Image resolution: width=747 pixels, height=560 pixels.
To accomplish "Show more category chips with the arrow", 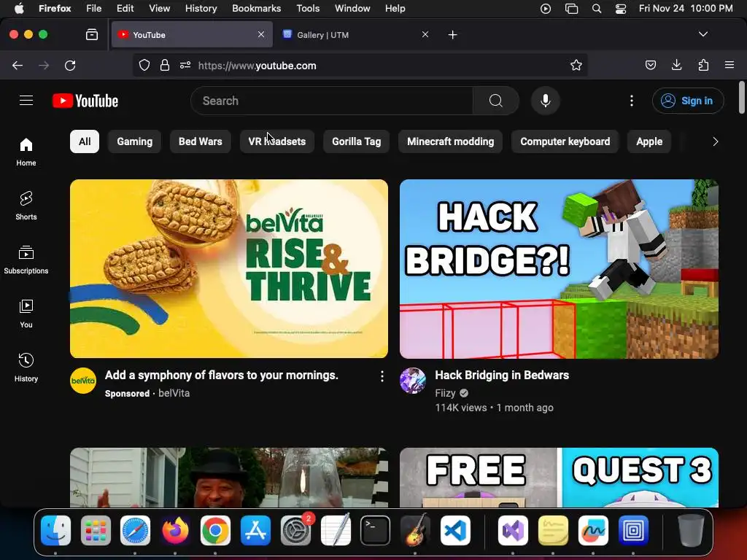I will (x=715, y=141).
